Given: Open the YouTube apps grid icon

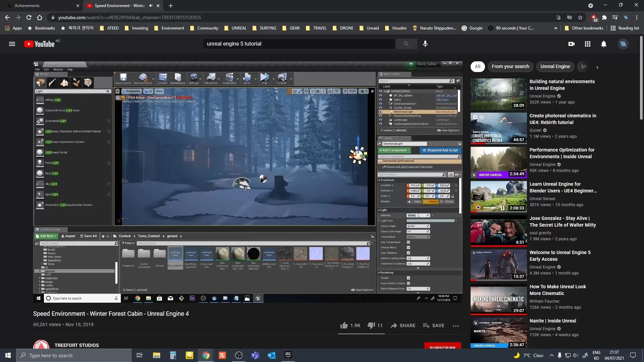Looking at the screenshot, I should [587, 44].
